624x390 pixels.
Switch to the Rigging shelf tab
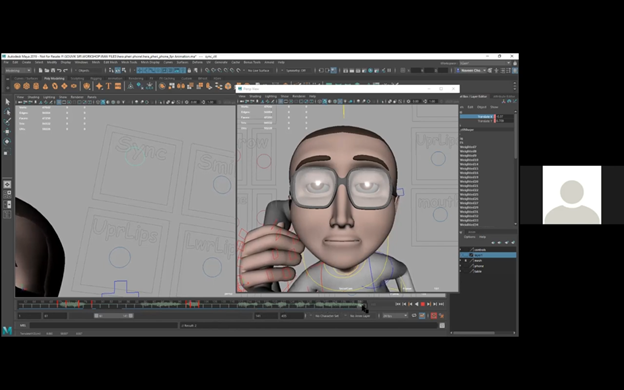tap(96, 78)
